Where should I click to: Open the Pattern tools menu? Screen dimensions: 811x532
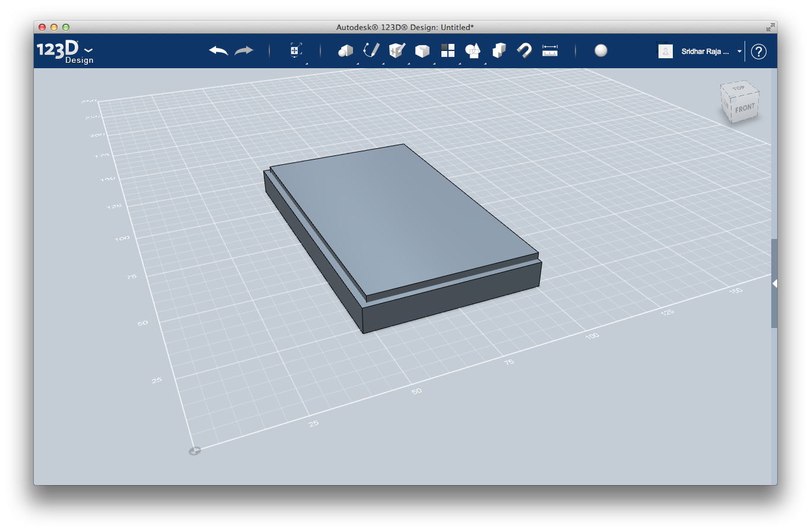[448, 50]
